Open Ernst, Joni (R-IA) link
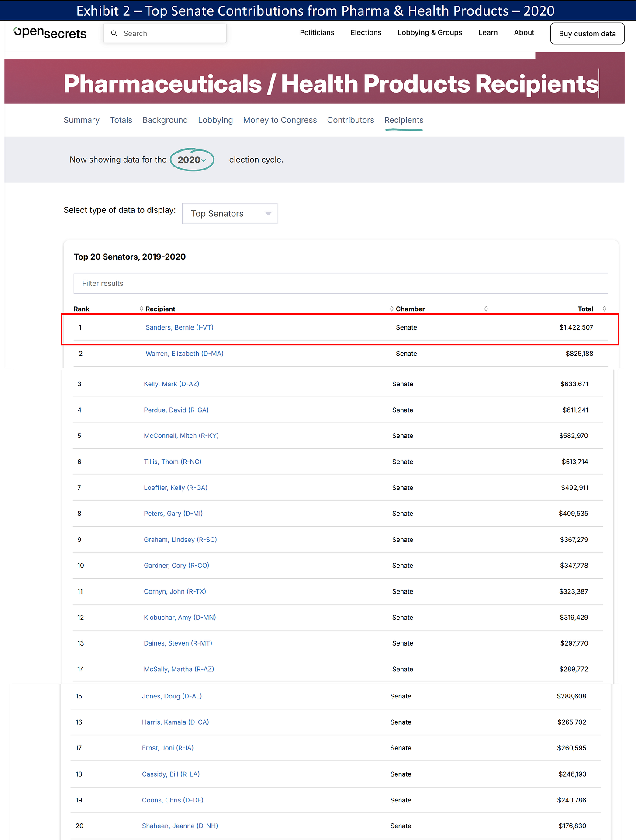Screen dimensions: 636x840 click(168, 748)
